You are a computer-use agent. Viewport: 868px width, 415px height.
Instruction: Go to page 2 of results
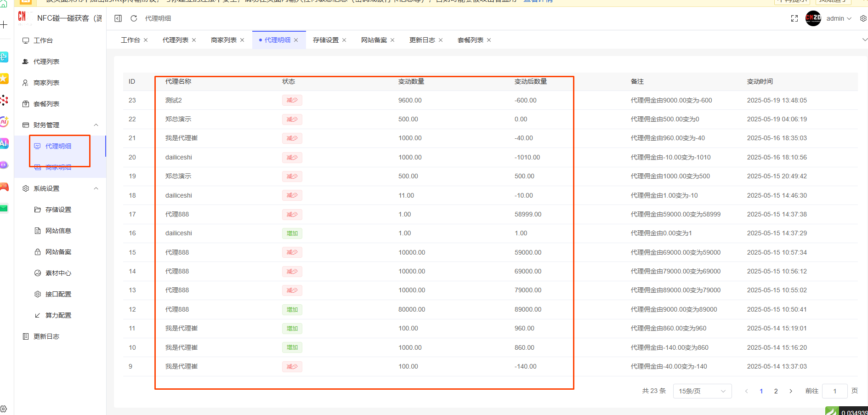[776, 391]
